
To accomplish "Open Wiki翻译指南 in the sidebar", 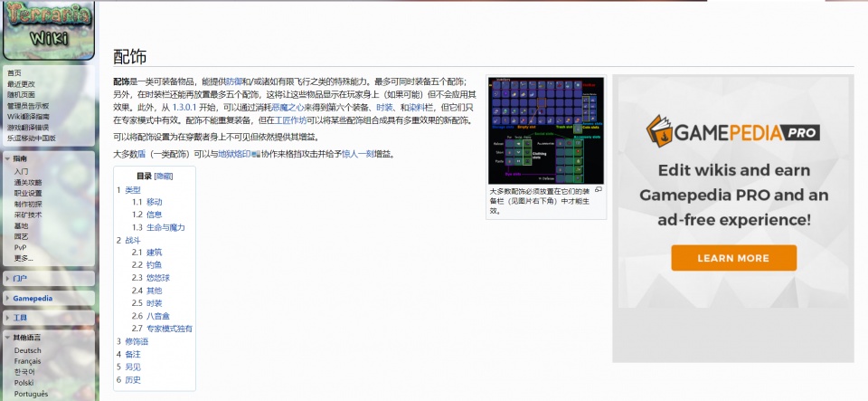I will 28,116.
